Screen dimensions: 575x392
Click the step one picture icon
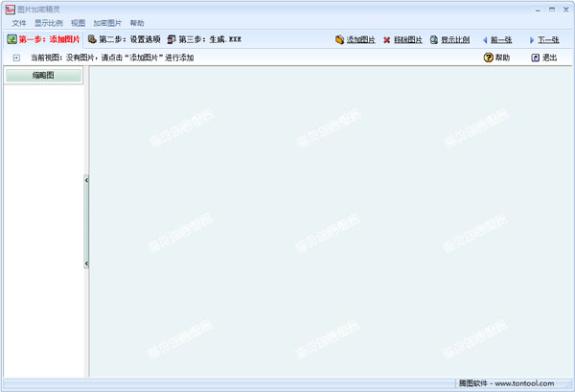pos(12,39)
